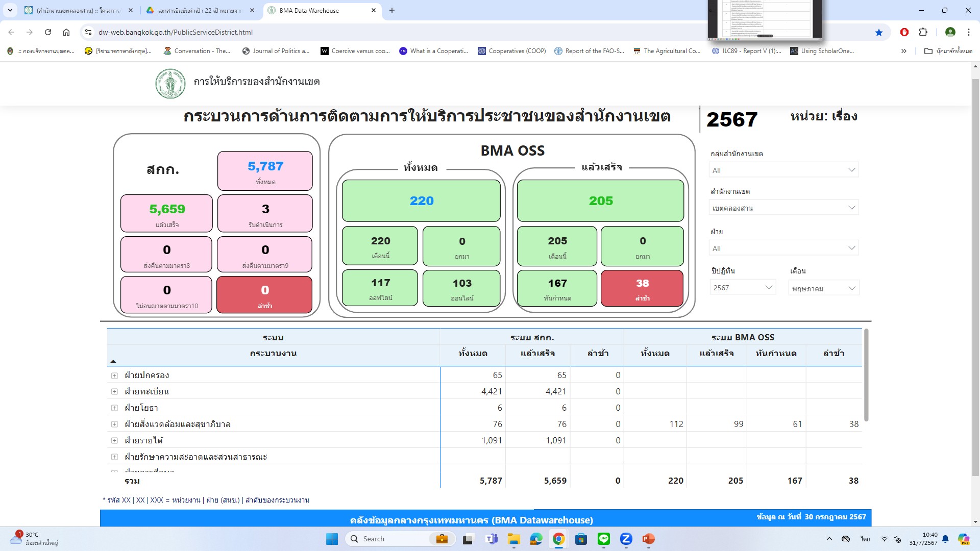The height and width of the screenshot is (551, 980).
Task: Open the สำนักงานเขต dropdown (เขตคลองสาน)
Action: (x=783, y=208)
